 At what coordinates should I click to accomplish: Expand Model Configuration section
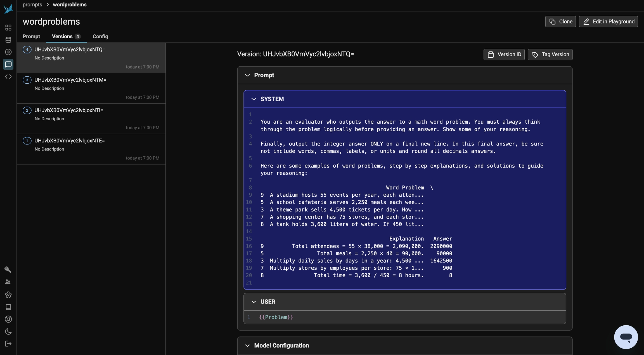(247, 345)
